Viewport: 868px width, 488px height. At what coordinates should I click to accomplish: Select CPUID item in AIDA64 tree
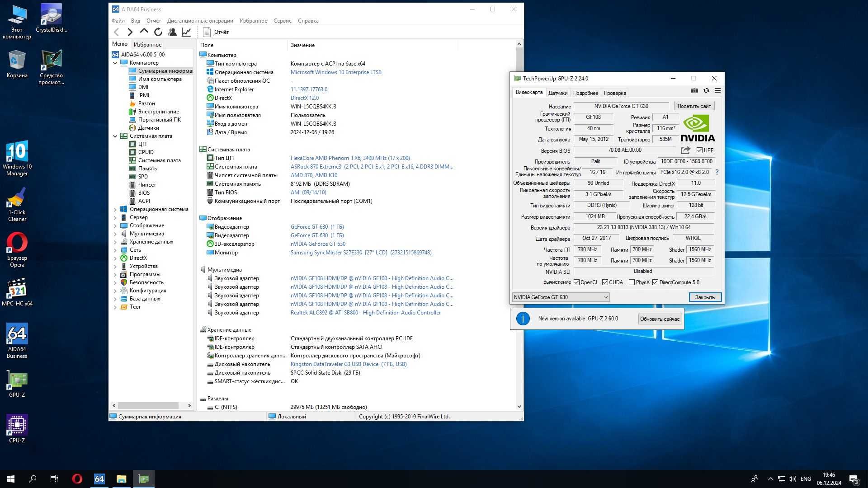click(146, 152)
